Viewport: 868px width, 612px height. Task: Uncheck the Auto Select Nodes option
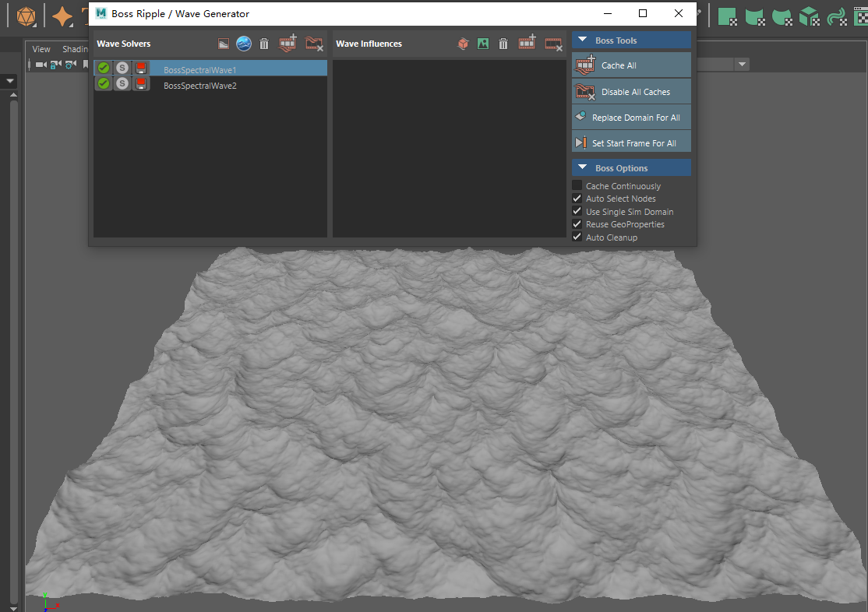click(x=577, y=198)
